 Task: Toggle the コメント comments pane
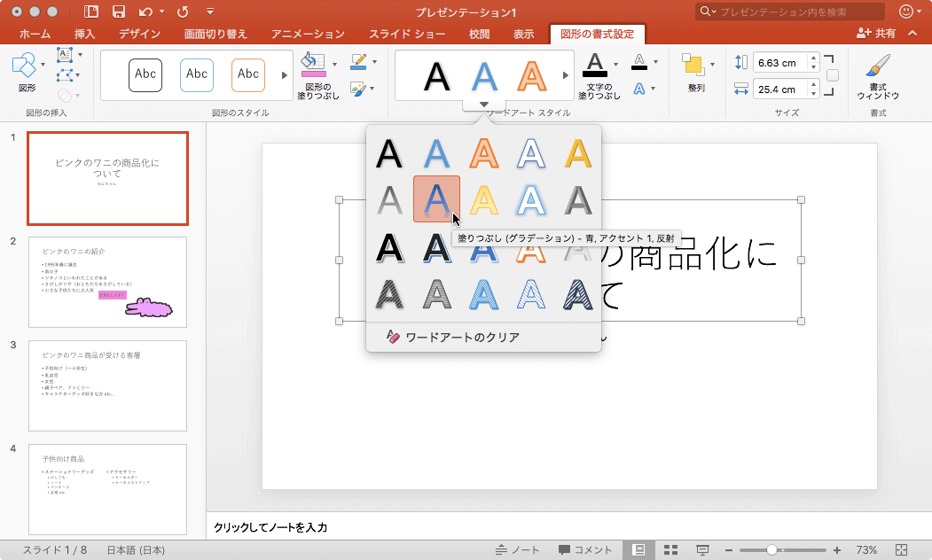click(585, 549)
